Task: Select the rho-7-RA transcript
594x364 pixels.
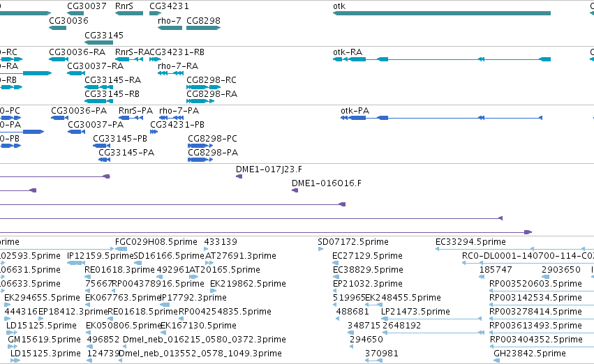Action: click(170, 73)
